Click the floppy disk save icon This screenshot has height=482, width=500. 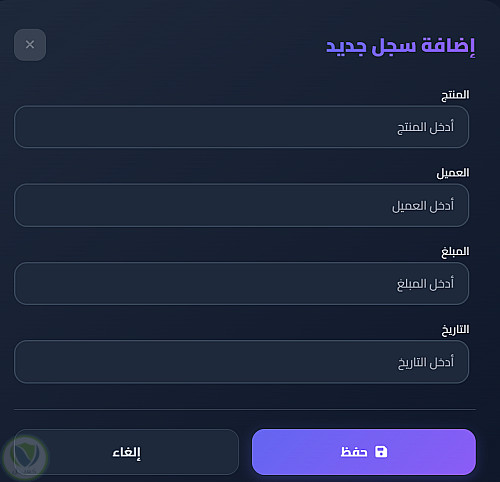(381, 452)
